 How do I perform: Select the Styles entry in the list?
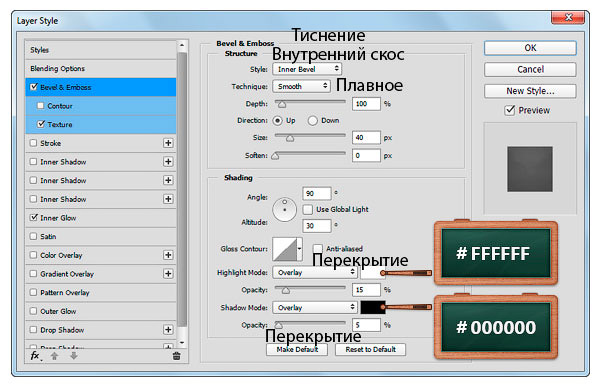point(101,50)
